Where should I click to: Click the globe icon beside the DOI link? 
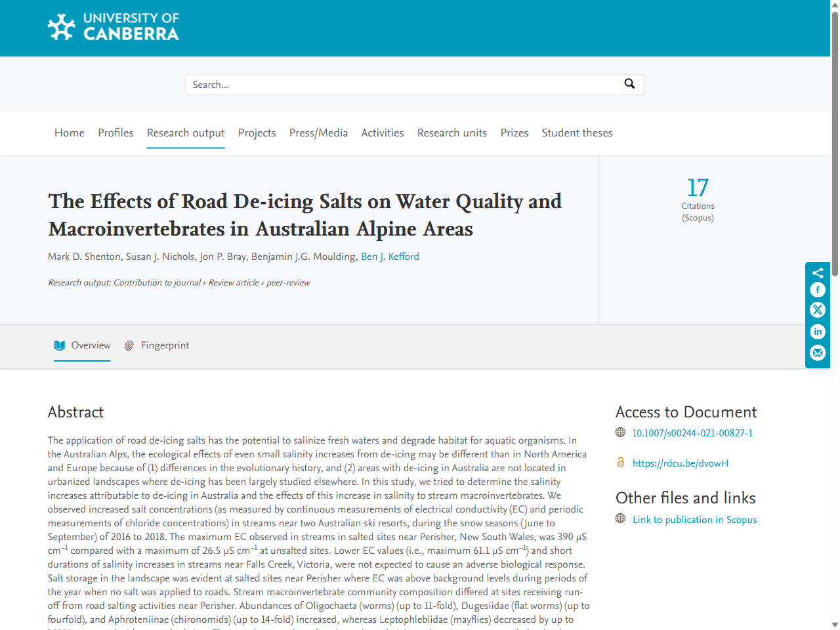click(620, 432)
